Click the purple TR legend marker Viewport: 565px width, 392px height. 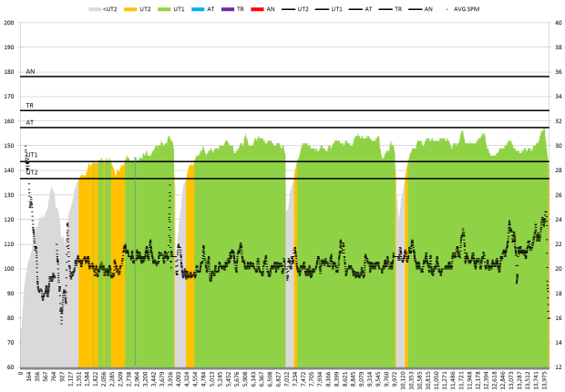coord(228,8)
